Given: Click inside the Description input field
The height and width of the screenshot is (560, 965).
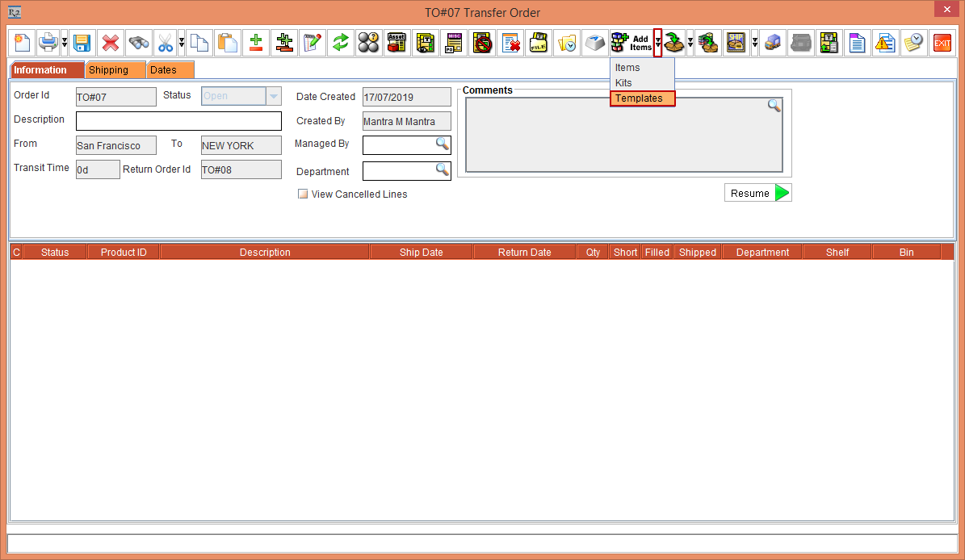Looking at the screenshot, I should pyautogui.click(x=178, y=120).
